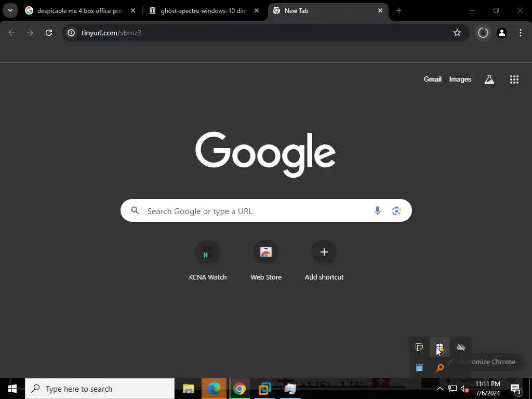Open Microsoft Edge from taskbar
Viewport: 532px width, 399px height.
tap(214, 389)
